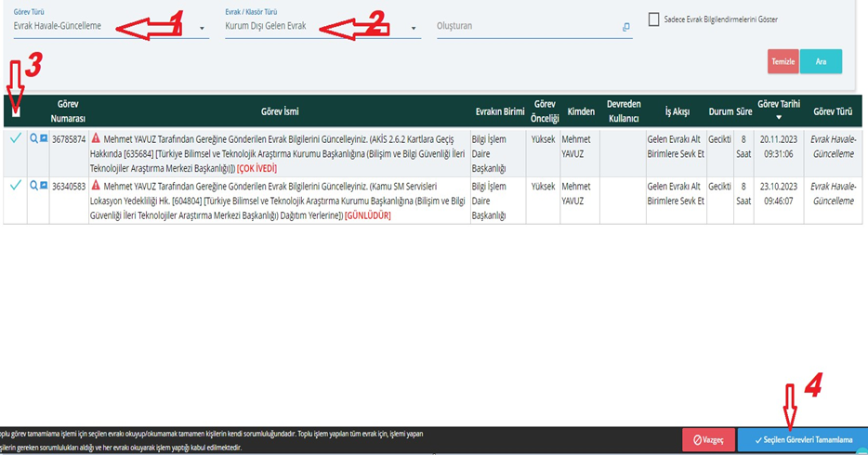The image size is (868, 455).
Task: Click Görev Türü column header
Action: (833, 111)
